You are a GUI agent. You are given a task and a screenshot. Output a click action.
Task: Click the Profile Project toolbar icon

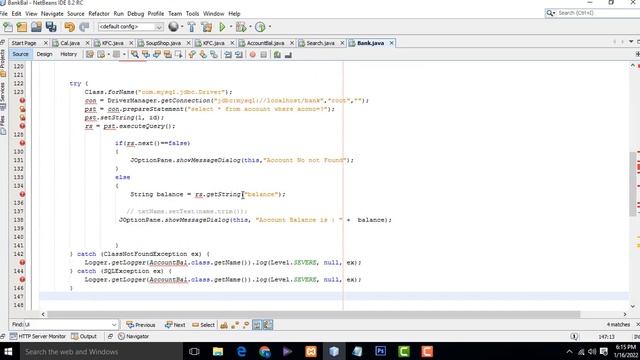coord(260,27)
